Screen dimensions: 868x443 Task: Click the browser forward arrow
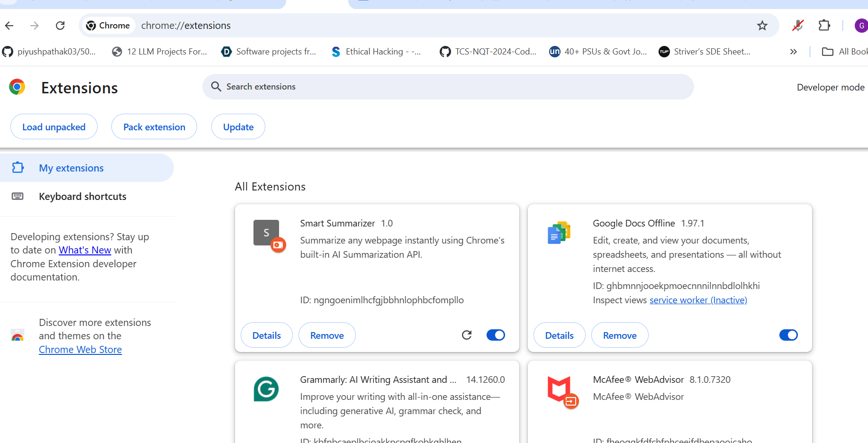[35, 26]
